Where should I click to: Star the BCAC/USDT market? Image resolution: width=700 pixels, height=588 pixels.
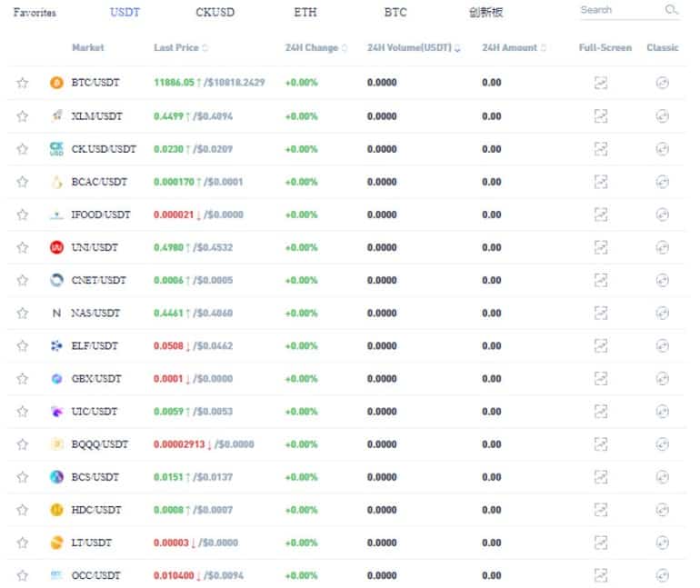pos(23,182)
